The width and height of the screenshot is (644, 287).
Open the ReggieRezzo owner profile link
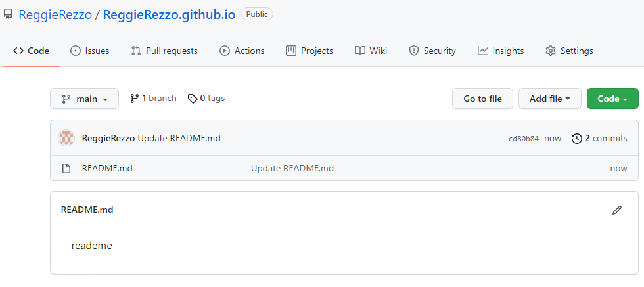pyautogui.click(x=55, y=15)
